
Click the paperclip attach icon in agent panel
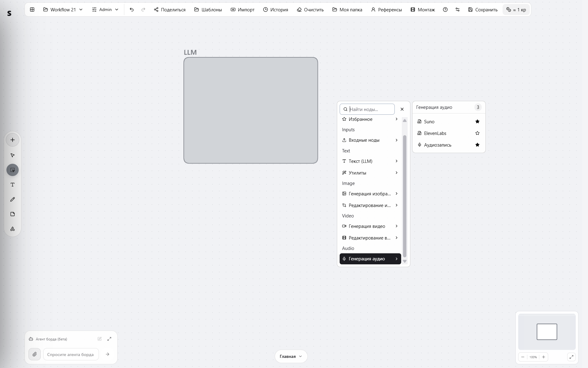35,354
